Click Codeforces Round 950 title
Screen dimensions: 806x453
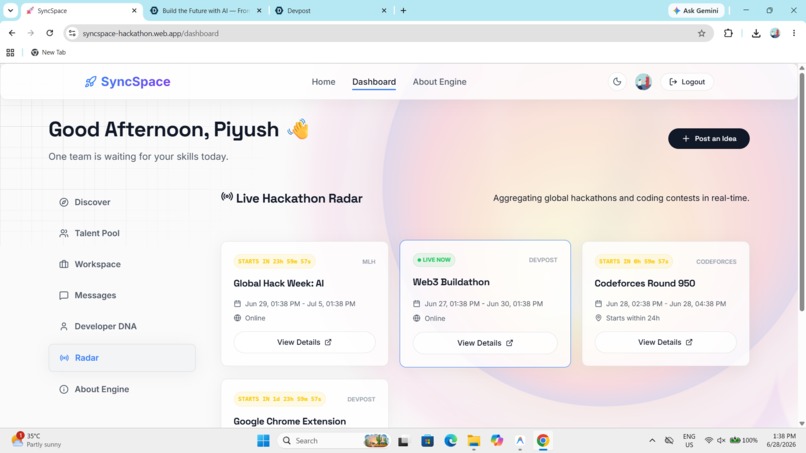tap(645, 283)
